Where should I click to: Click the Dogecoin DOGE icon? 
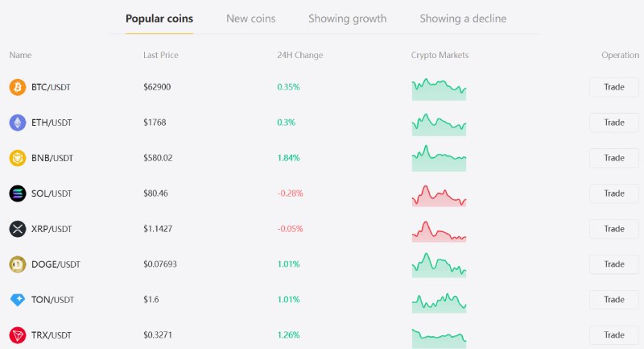point(18,264)
